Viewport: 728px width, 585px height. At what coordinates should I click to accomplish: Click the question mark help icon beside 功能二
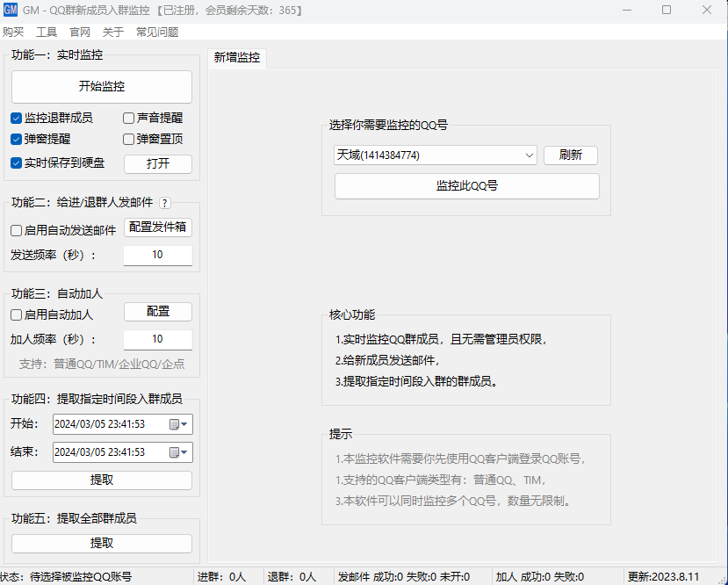coord(164,204)
